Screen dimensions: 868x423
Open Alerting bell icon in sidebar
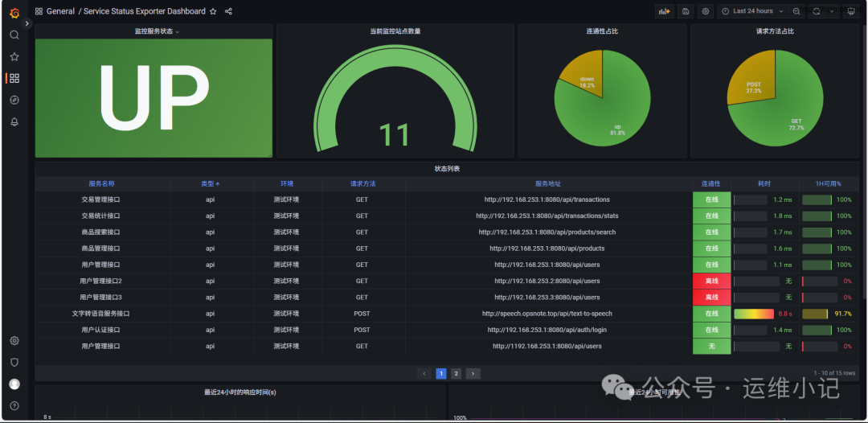(14, 121)
